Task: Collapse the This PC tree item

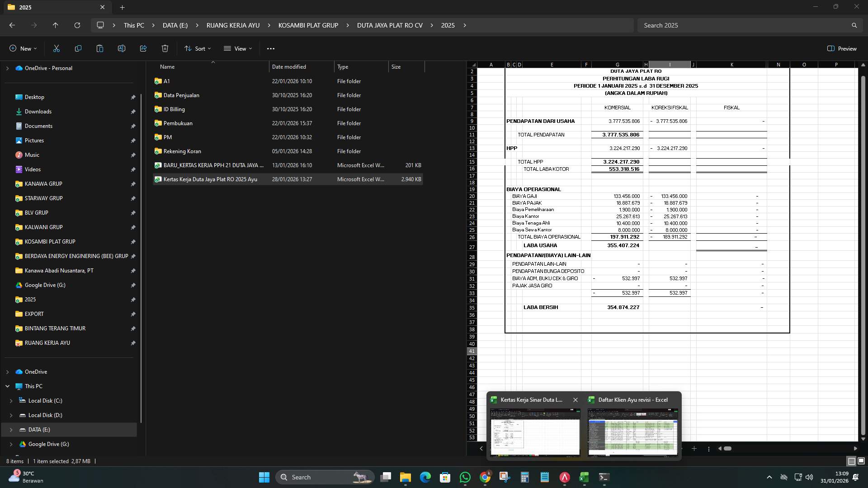Action: [x=7, y=386]
